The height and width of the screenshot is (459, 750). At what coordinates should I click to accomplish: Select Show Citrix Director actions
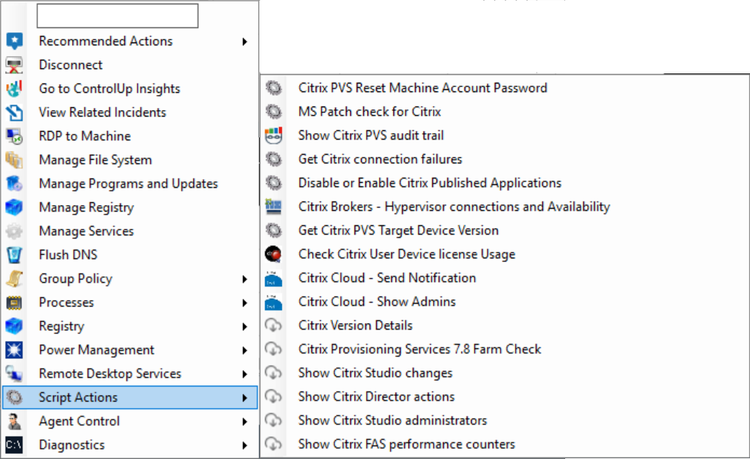[x=505, y=396]
